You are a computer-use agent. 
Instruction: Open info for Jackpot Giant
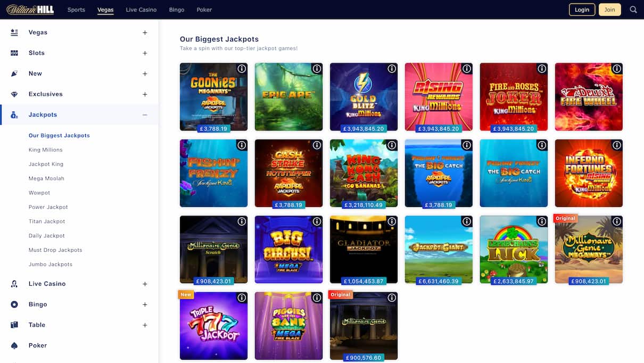click(467, 221)
